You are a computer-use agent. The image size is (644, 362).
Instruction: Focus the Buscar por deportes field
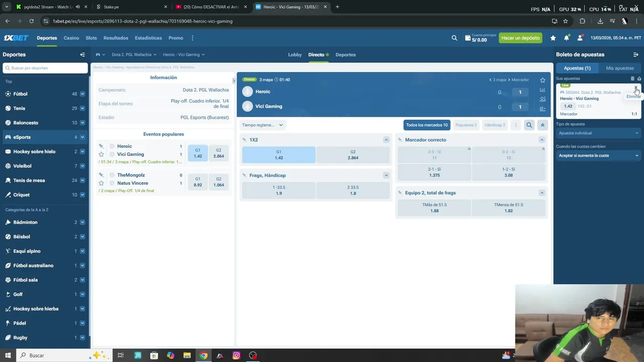pos(45,68)
